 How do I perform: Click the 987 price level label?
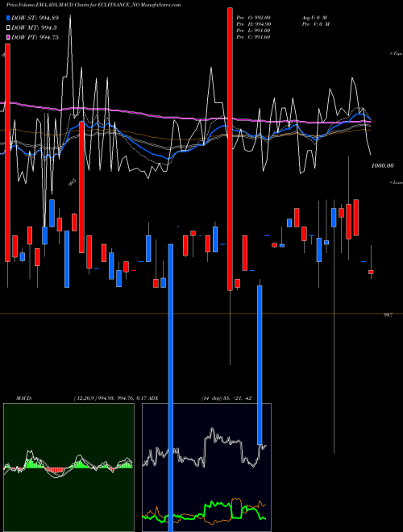coord(388,315)
